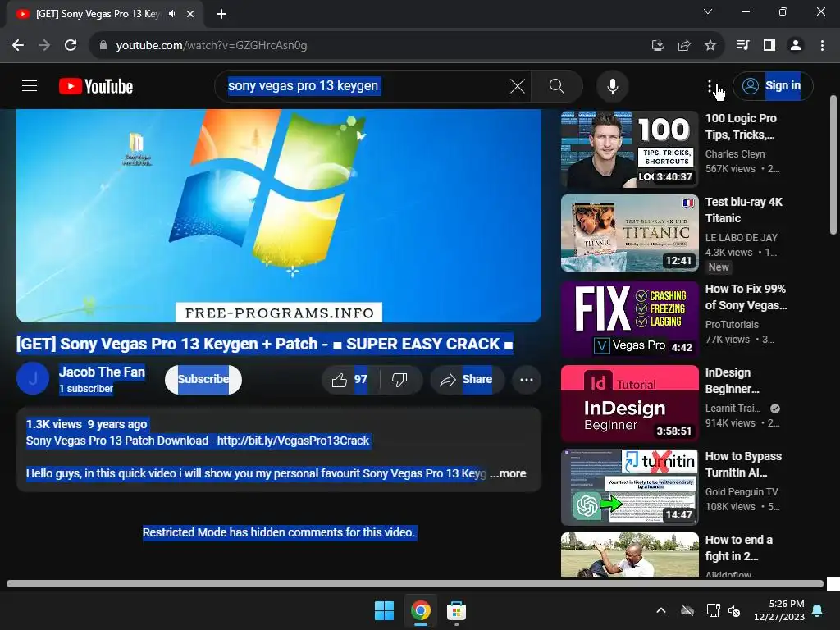Dislike the video with thumbs down

[x=399, y=380]
